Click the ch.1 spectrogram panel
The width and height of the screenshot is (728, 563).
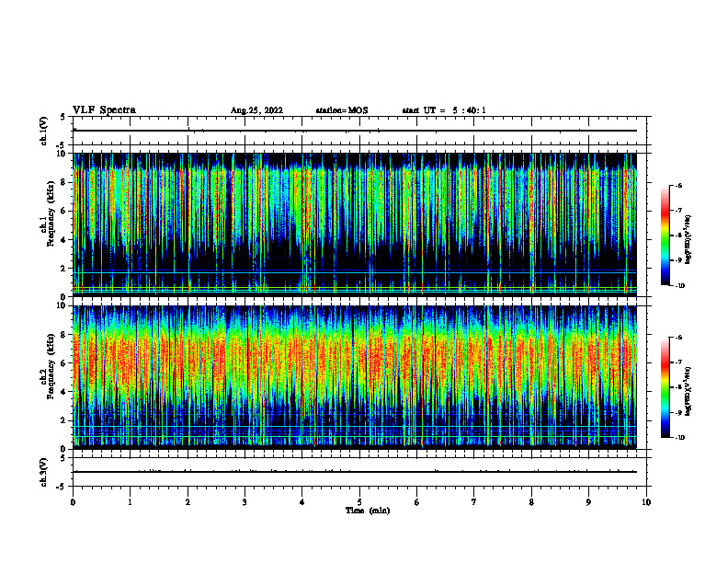tap(355, 224)
